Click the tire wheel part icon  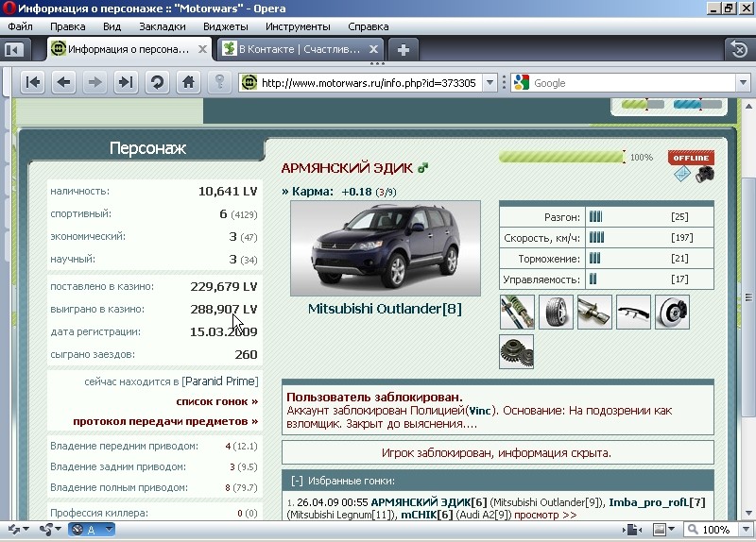pos(556,313)
